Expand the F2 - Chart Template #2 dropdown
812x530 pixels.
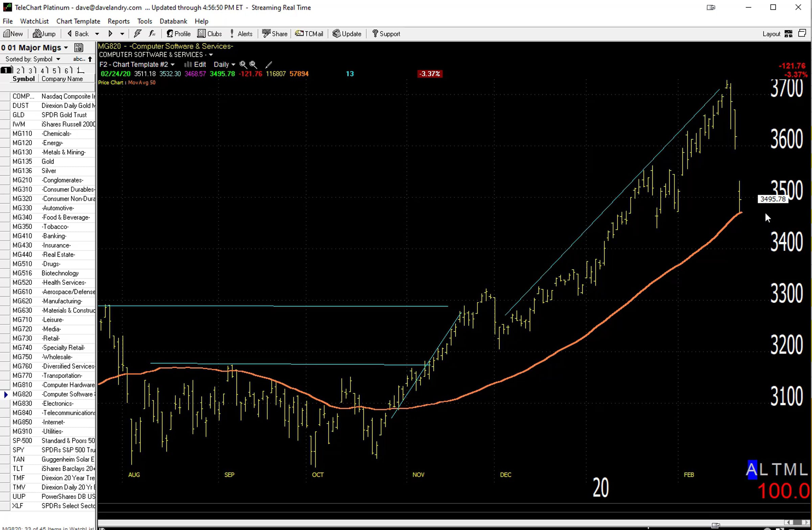pyautogui.click(x=137, y=64)
